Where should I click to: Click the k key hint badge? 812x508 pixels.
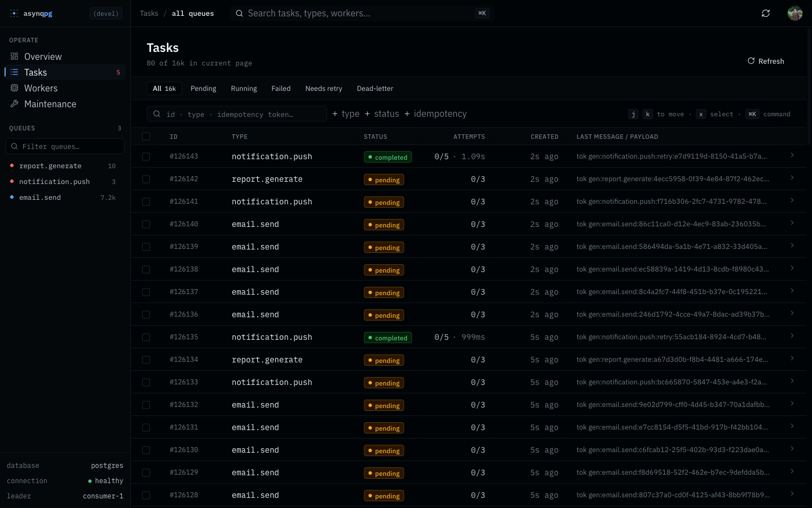(x=647, y=114)
